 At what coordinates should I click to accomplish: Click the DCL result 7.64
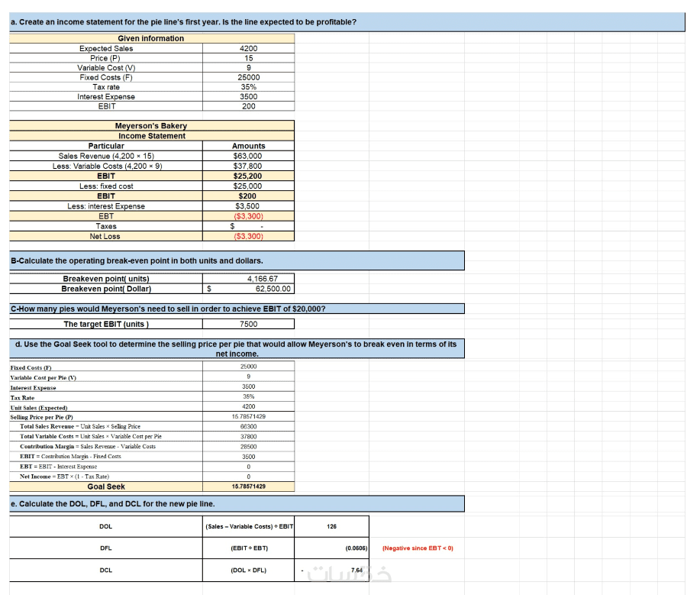point(332,570)
